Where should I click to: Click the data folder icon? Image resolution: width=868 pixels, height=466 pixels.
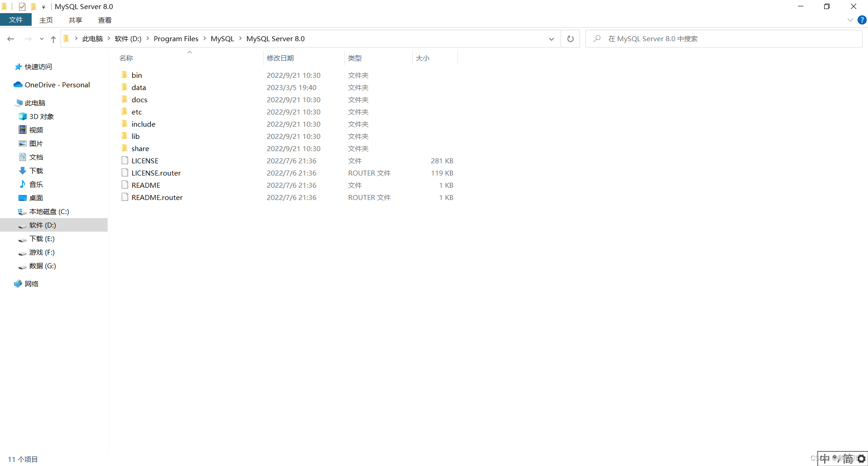pyautogui.click(x=124, y=87)
